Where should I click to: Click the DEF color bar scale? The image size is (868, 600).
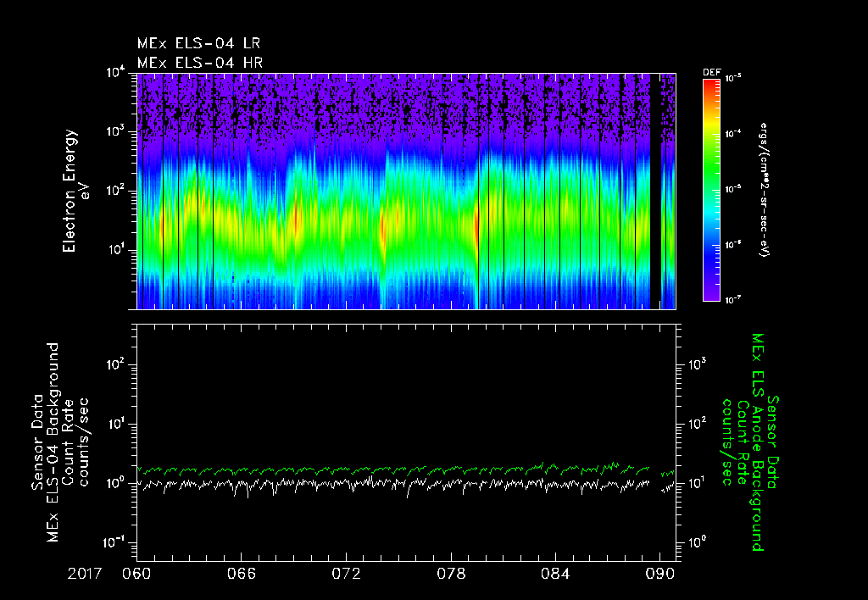pyautogui.click(x=711, y=191)
